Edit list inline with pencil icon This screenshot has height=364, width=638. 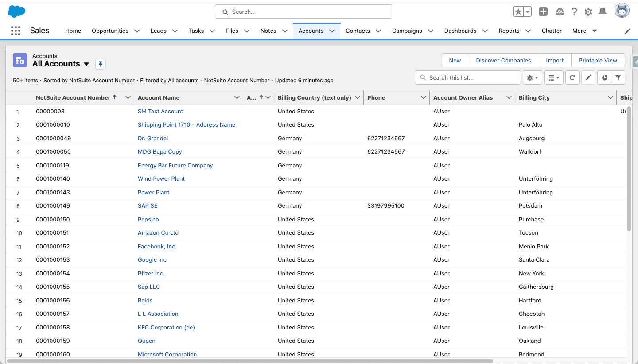point(588,77)
